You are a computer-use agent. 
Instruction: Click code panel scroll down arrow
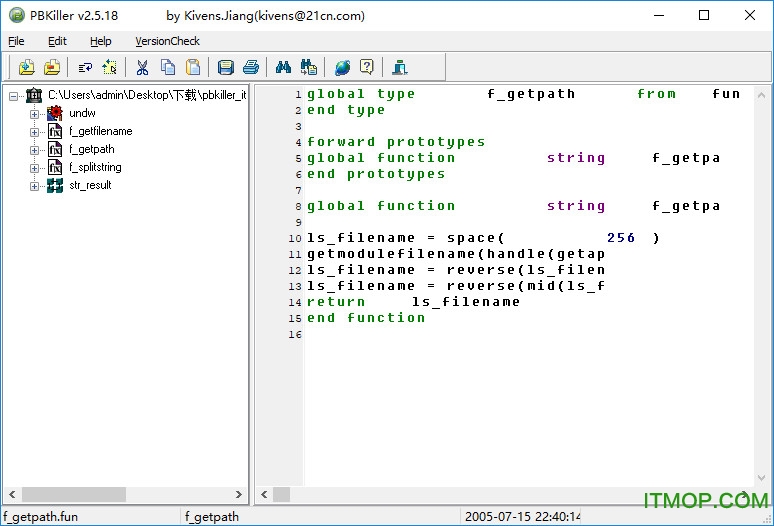[761, 478]
